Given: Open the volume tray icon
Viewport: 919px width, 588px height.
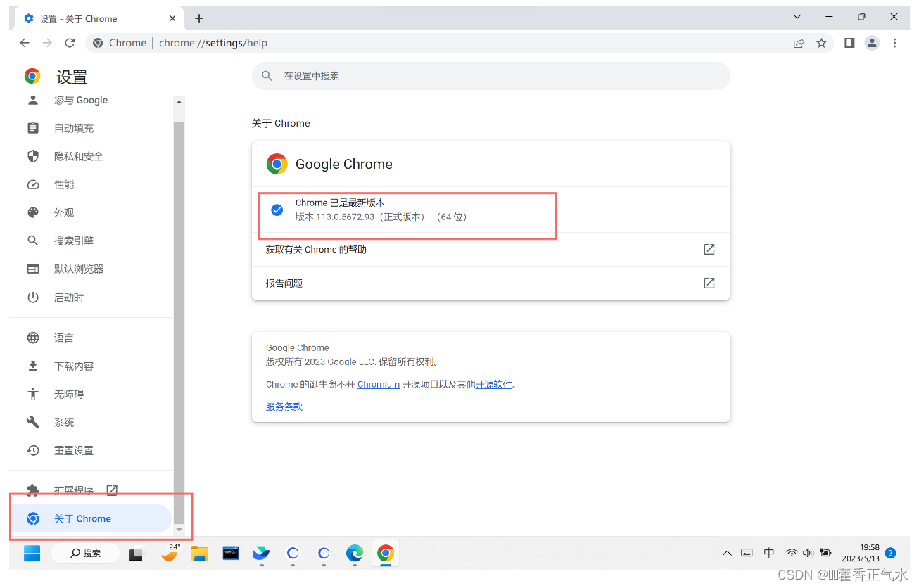Looking at the screenshot, I should [808, 554].
